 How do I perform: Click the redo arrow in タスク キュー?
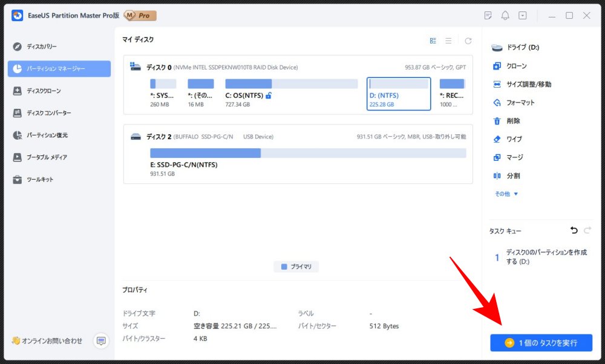(587, 230)
